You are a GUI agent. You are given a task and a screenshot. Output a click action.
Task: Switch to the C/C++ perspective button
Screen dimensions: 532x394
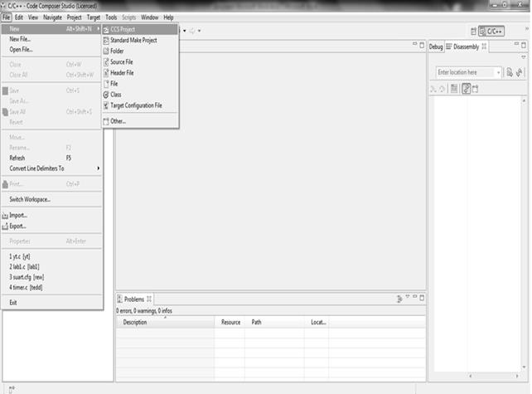(491, 32)
